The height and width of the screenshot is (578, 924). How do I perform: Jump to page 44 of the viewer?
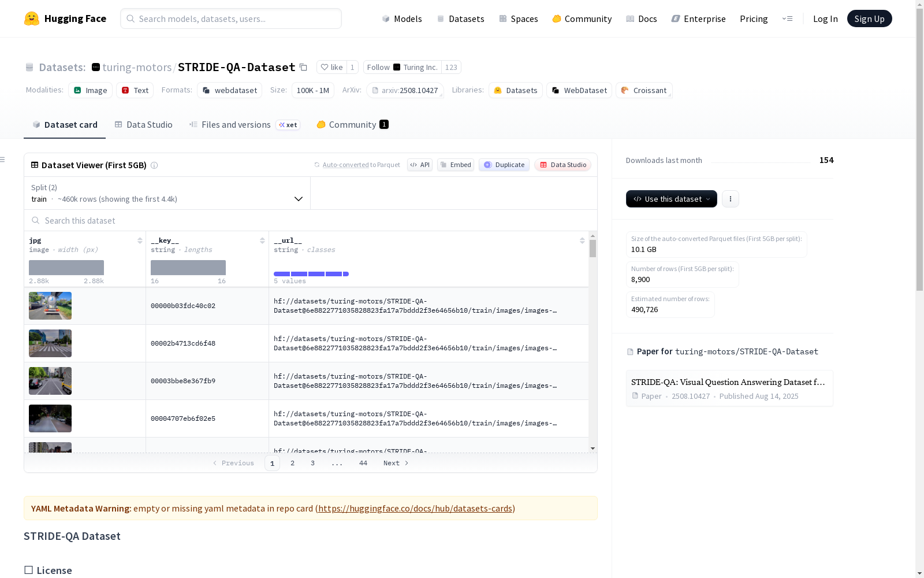click(x=363, y=463)
